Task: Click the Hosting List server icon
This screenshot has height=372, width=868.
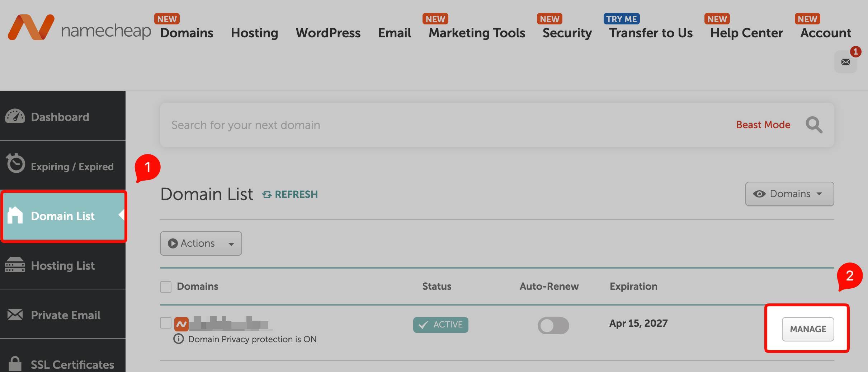Action: [15, 265]
